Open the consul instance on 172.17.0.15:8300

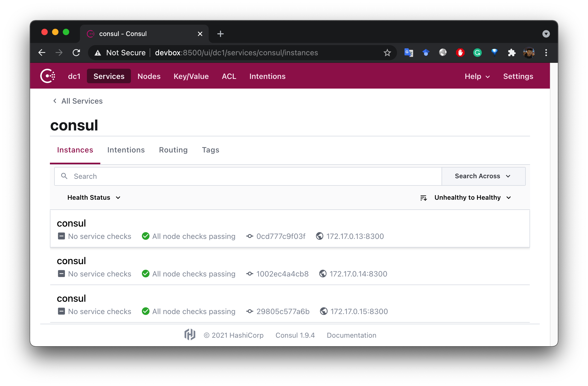tap(290, 304)
